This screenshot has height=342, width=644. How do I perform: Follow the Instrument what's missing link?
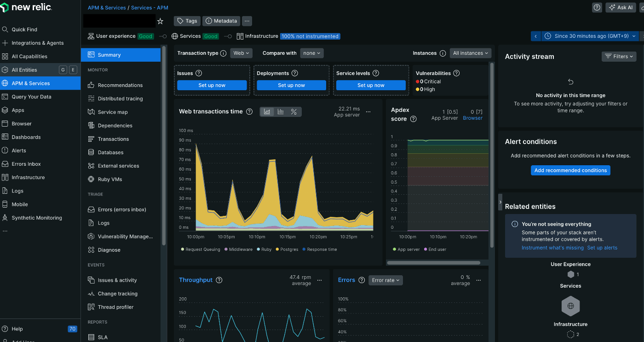coord(552,248)
